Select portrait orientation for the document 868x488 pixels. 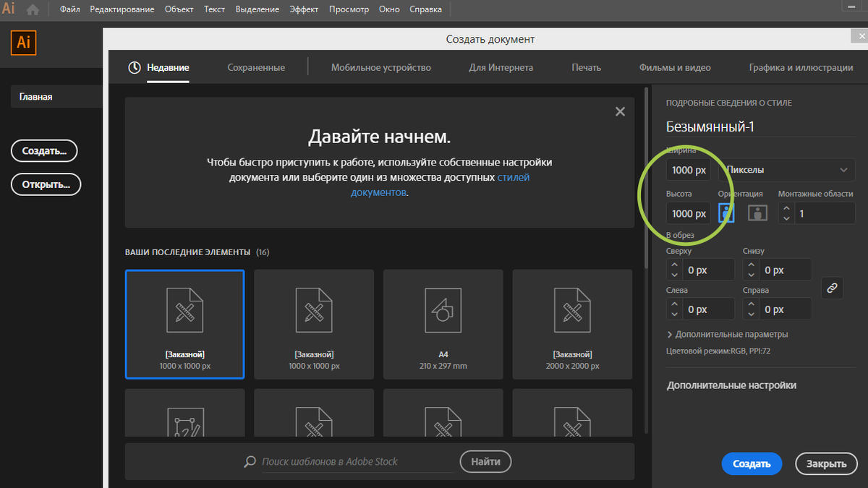pyautogui.click(x=726, y=213)
